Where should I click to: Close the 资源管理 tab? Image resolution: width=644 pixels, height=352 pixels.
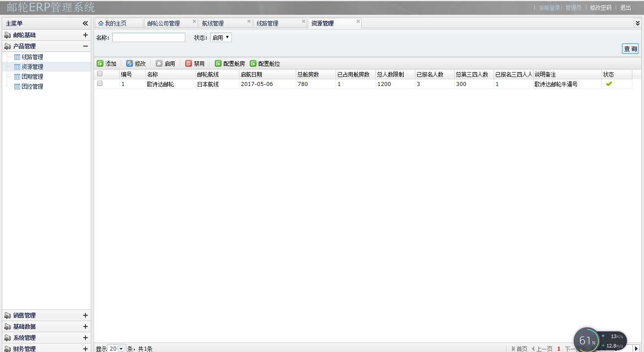tap(358, 21)
